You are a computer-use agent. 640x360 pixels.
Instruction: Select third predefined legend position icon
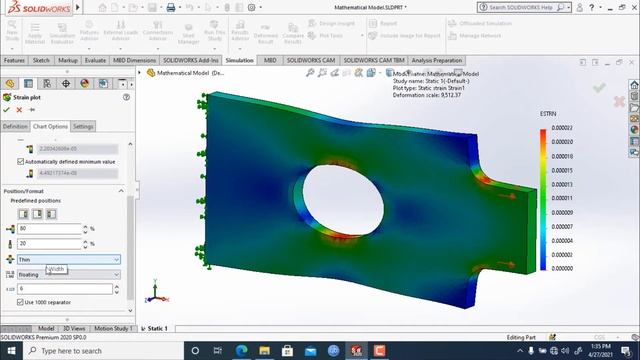pos(51,214)
